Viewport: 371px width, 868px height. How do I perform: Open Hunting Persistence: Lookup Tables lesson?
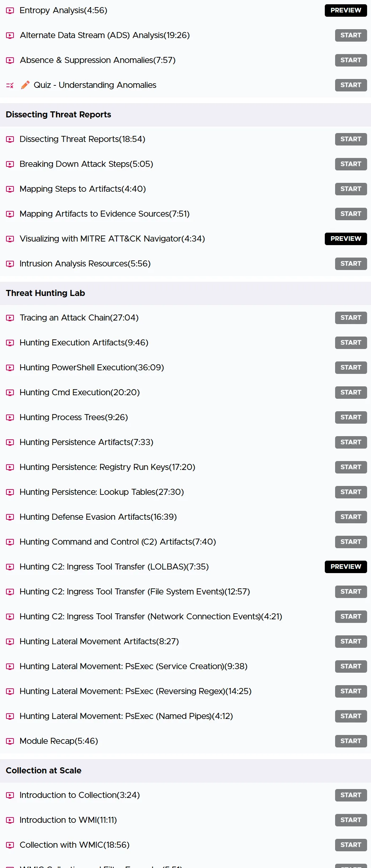click(x=102, y=492)
